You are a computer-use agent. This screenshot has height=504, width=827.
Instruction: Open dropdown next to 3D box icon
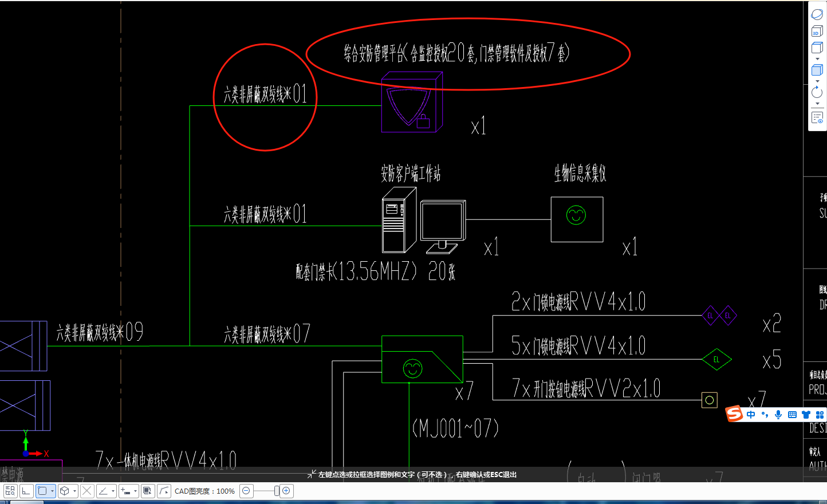pyautogui.click(x=74, y=491)
